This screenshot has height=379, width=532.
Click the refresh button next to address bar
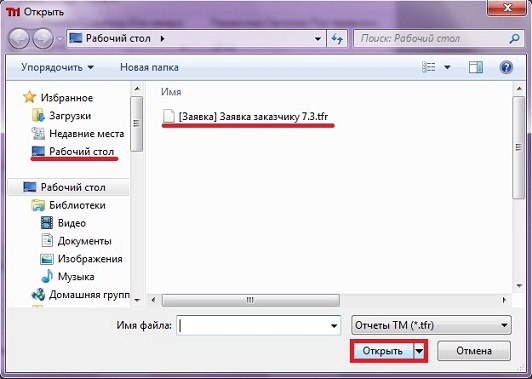coord(337,39)
